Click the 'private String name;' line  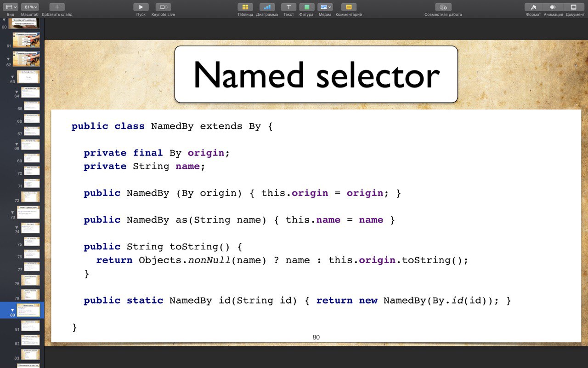click(144, 166)
